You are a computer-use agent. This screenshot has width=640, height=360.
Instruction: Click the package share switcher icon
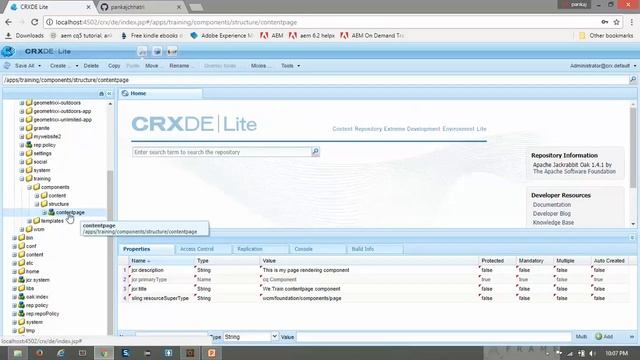click(x=172, y=51)
